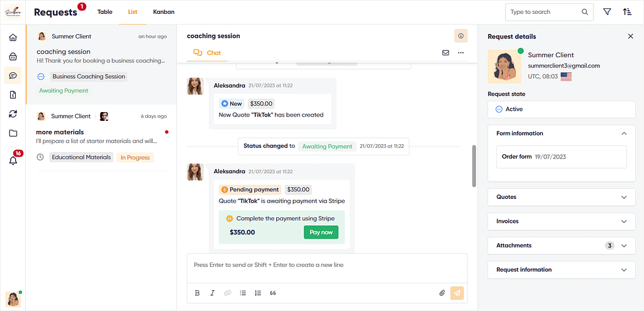Click the summerclient3@gmail.com email address

[564, 66]
